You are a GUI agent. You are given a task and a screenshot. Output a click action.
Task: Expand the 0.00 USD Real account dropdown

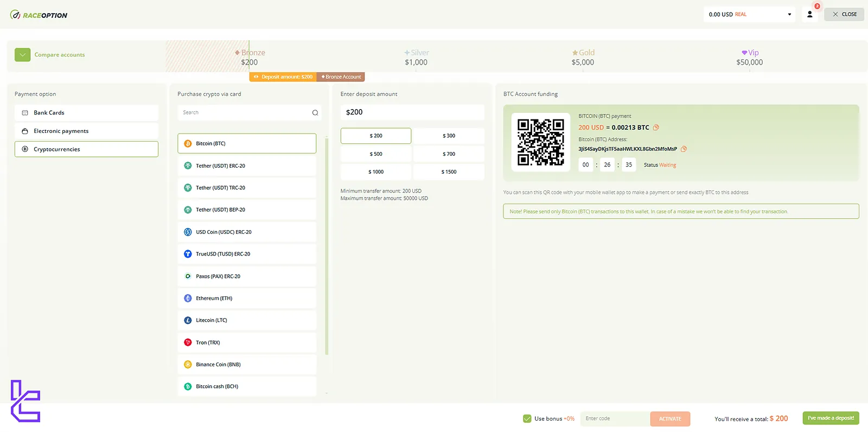[x=749, y=15]
